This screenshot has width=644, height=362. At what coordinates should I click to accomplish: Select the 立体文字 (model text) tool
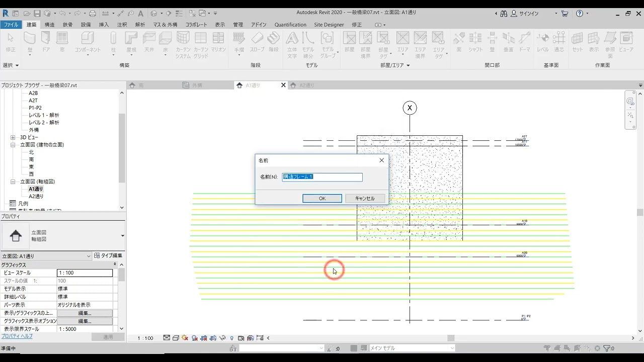click(x=292, y=45)
